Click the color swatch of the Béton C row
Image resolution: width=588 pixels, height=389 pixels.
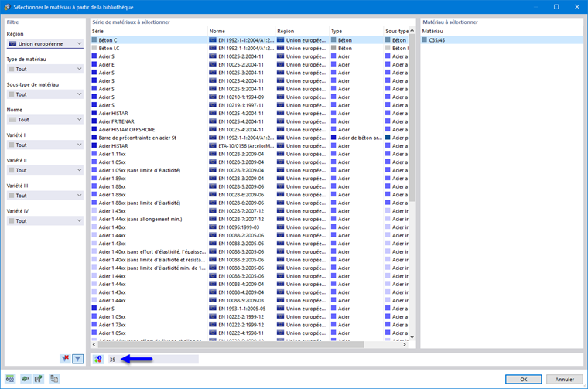pos(94,39)
